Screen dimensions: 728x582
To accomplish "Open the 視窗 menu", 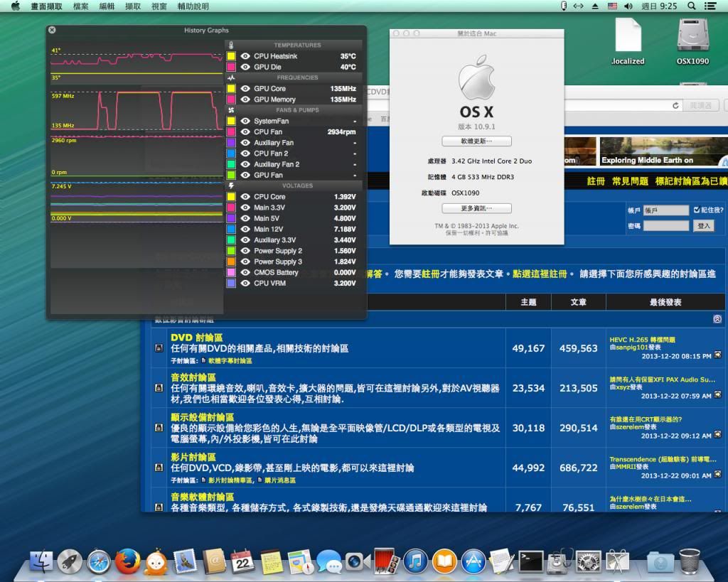I will [159, 6].
